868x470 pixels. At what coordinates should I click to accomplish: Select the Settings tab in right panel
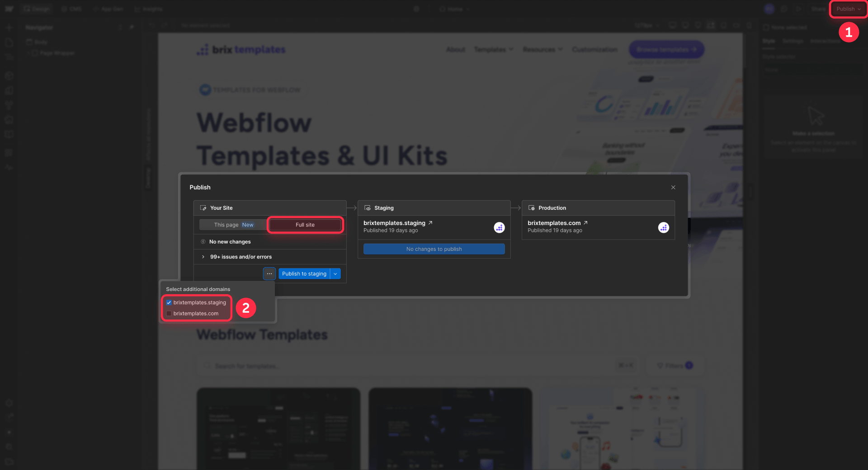point(793,41)
